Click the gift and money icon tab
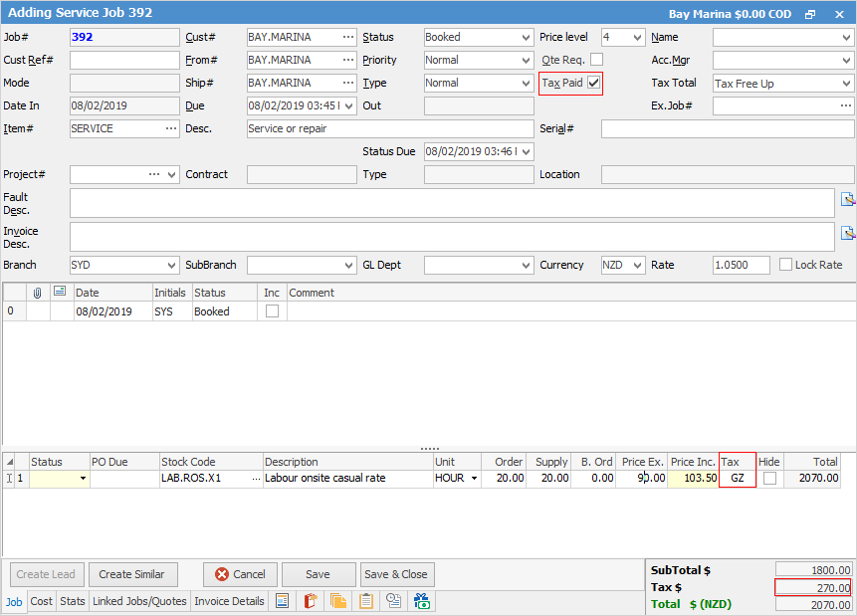The image size is (857, 616). [422, 601]
